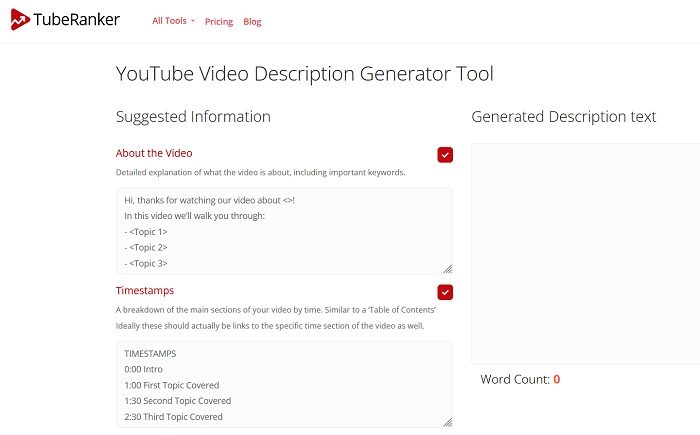Viewport: 700px width, 435px height.
Task: Click the '0:00 Intro' line
Action: coord(143,369)
